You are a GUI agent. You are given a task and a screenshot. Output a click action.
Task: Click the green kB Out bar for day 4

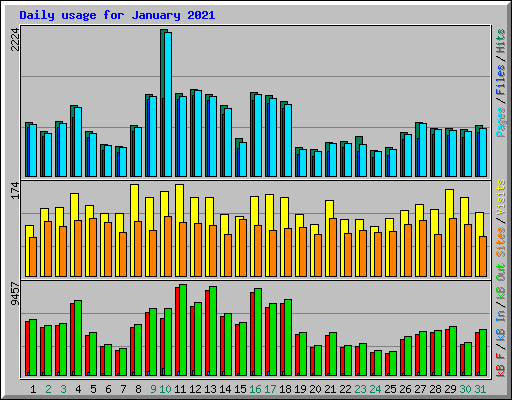tap(78, 338)
